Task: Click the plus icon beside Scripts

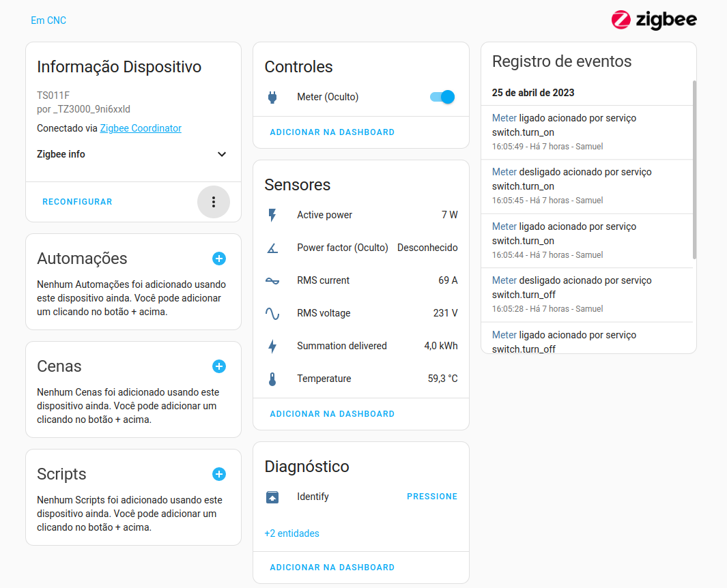Action: [x=219, y=474]
